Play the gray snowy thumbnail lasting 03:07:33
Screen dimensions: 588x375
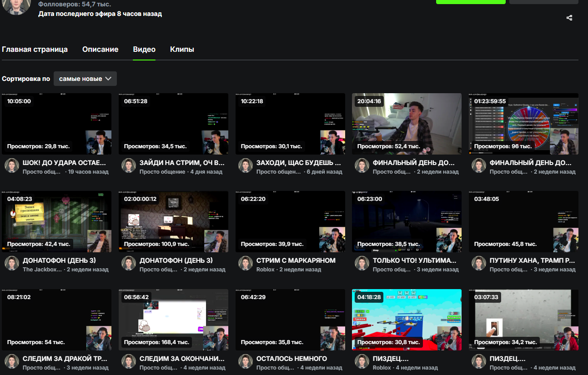(x=523, y=320)
